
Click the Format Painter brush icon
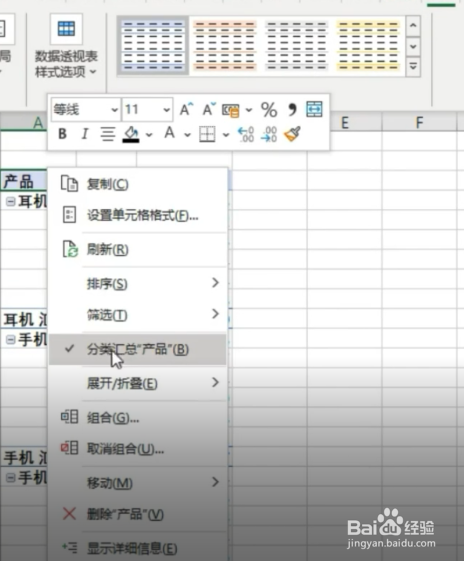point(292,134)
